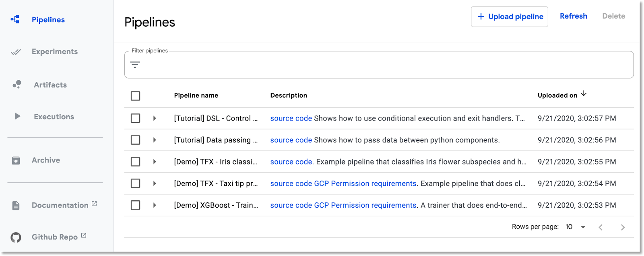
Task: Expand the TFX Iris pipeline versions
Action: click(155, 162)
